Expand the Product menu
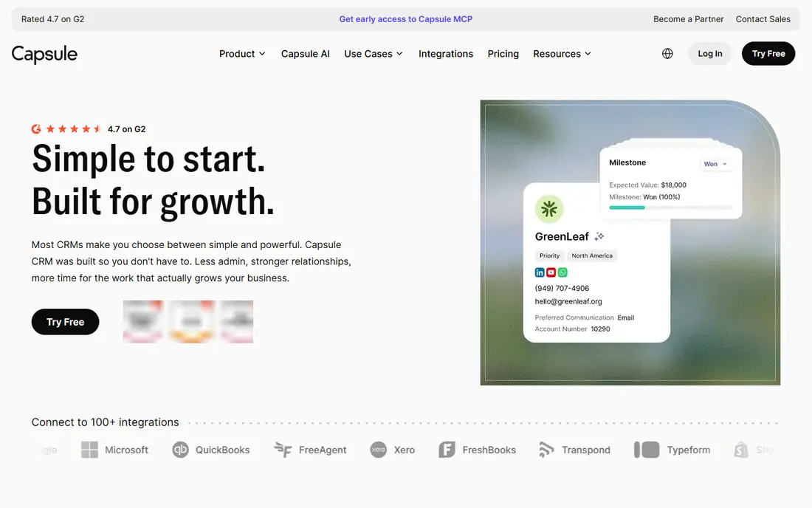Image resolution: width=812 pixels, height=508 pixels. (242, 54)
